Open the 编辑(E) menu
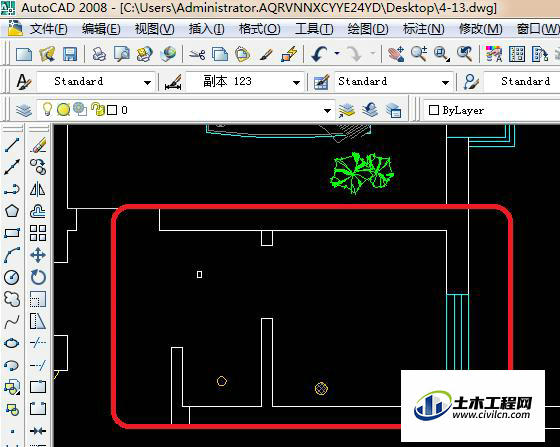560x447 pixels. point(101,29)
